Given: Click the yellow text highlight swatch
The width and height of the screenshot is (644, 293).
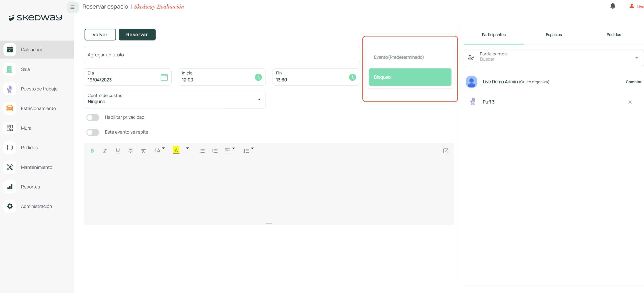Looking at the screenshot, I should pos(176,150).
